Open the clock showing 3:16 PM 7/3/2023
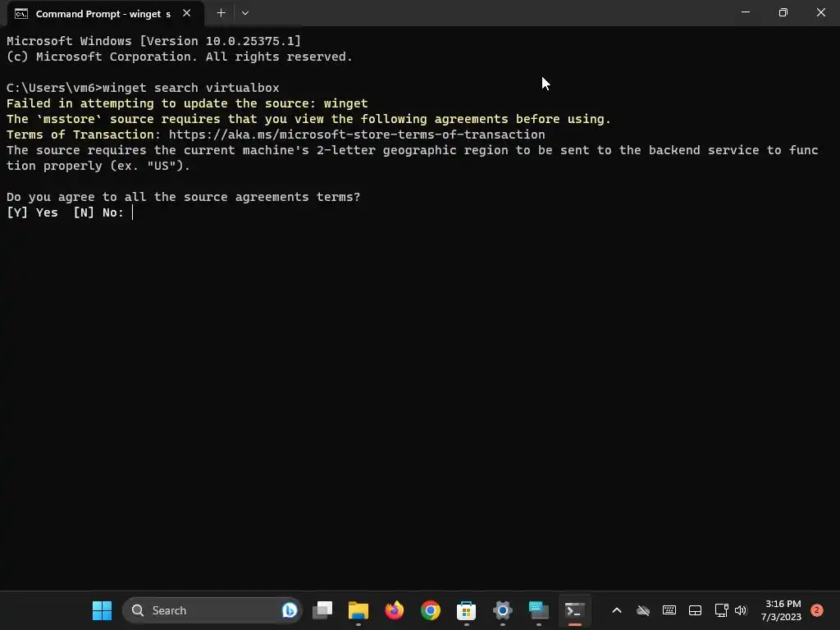840x630 pixels. [782, 610]
